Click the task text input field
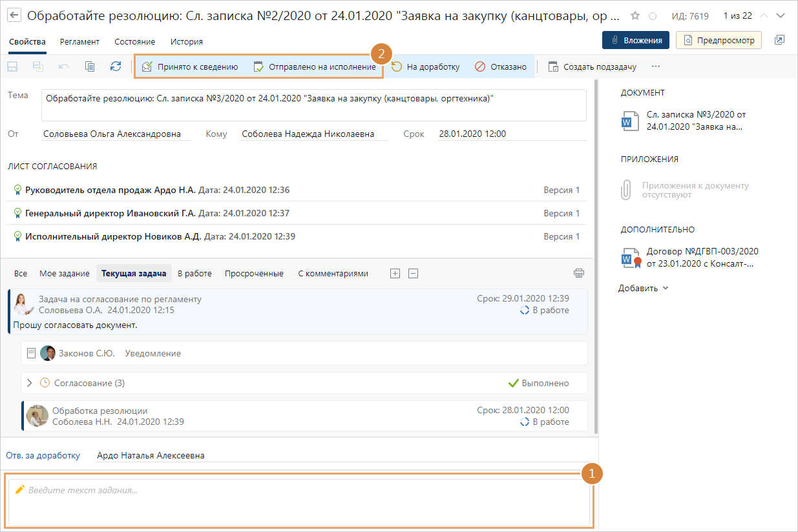 pos(299,502)
